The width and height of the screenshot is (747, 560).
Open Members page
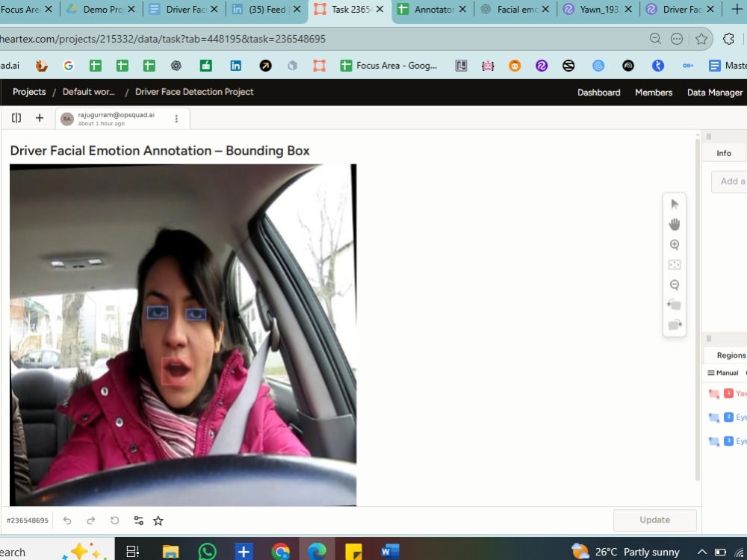point(654,93)
